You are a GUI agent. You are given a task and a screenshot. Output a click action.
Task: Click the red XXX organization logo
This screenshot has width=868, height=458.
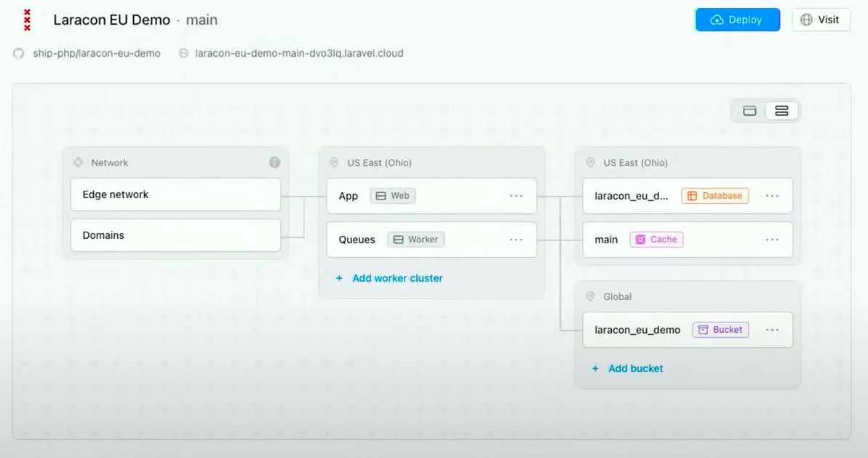tap(27, 20)
